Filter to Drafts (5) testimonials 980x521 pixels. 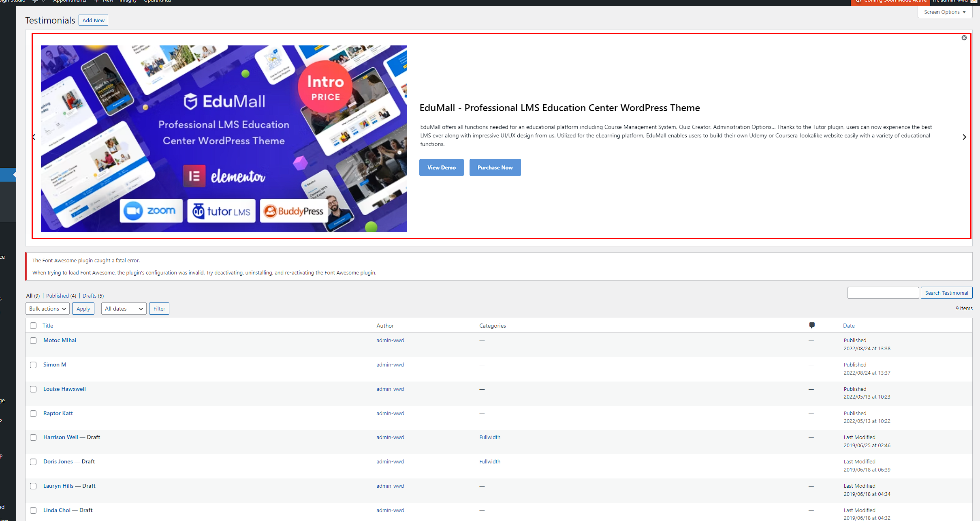[93, 296]
